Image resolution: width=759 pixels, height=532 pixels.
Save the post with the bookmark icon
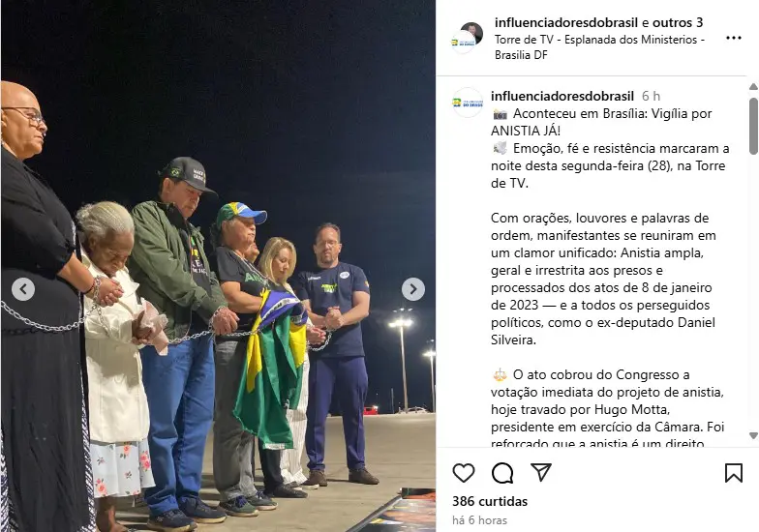pyautogui.click(x=734, y=472)
